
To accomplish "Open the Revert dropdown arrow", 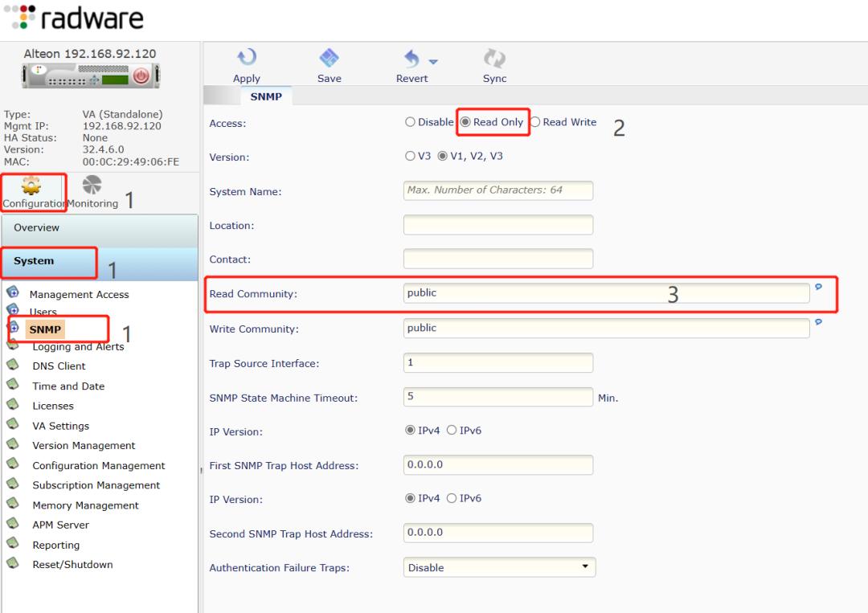I will point(431,59).
